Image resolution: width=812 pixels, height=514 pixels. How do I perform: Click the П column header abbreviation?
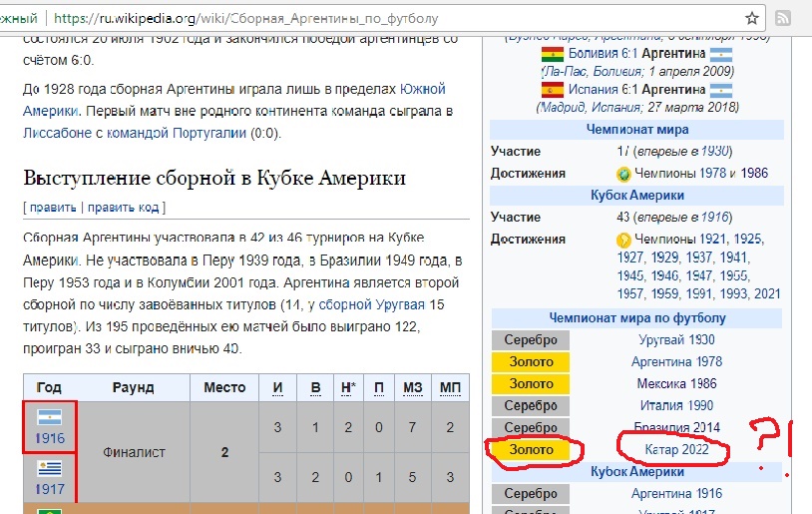(x=379, y=388)
